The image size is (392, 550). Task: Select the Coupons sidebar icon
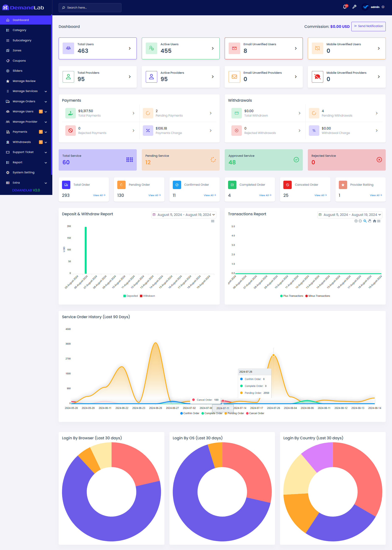click(8, 61)
